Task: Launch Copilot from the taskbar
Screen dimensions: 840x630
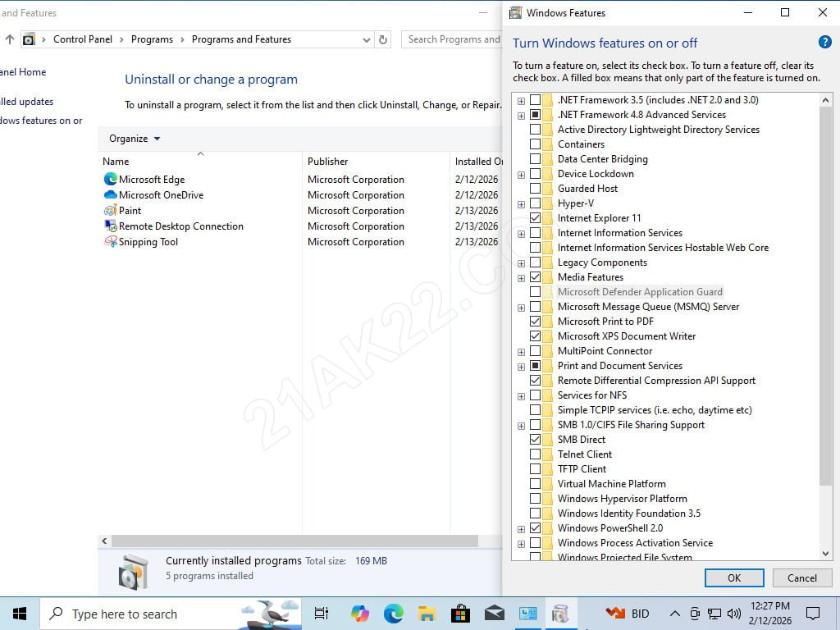Action: click(360, 614)
